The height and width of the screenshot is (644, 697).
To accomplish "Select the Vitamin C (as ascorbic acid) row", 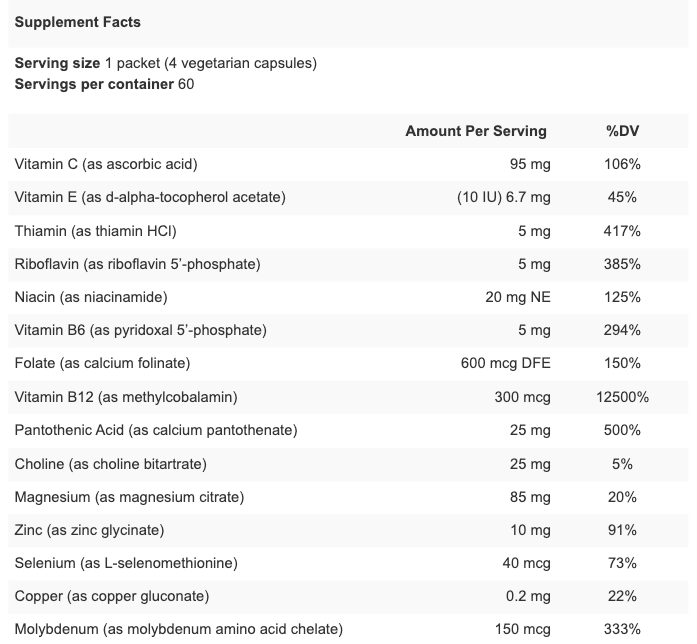I will 348,164.
